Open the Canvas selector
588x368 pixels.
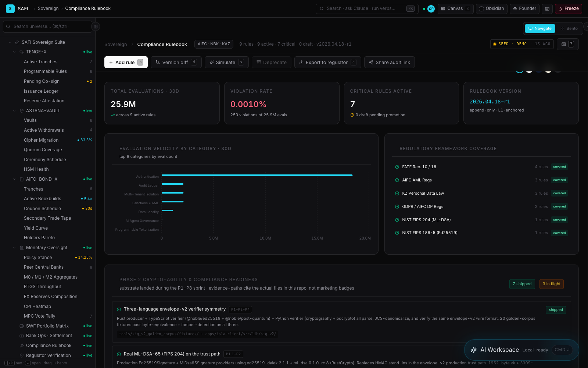(x=456, y=8)
